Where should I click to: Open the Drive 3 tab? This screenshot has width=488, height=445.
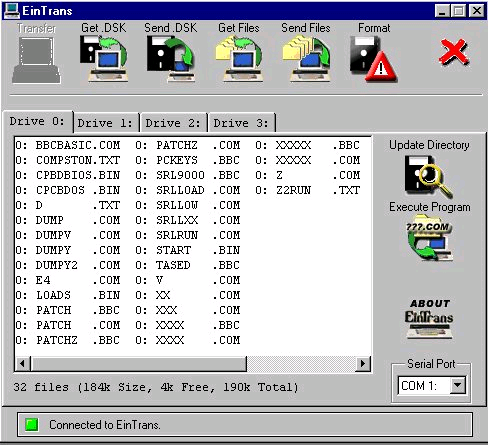coord(241,123)
